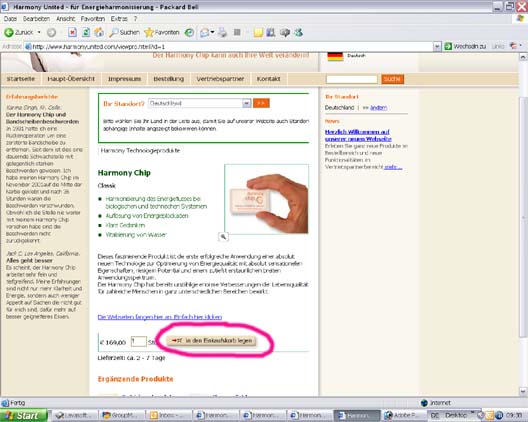Screen dimensions: 528x422
Task: Stop page loading with red X icon
Action: click(x=72, y=32)
